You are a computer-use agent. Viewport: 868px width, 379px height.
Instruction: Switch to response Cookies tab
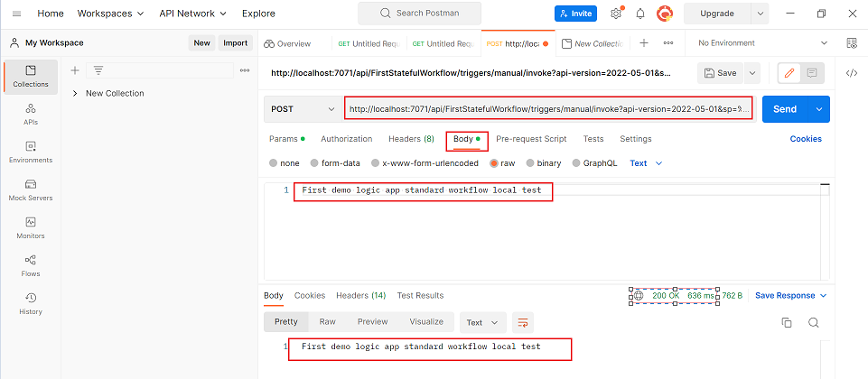point(310,295)
